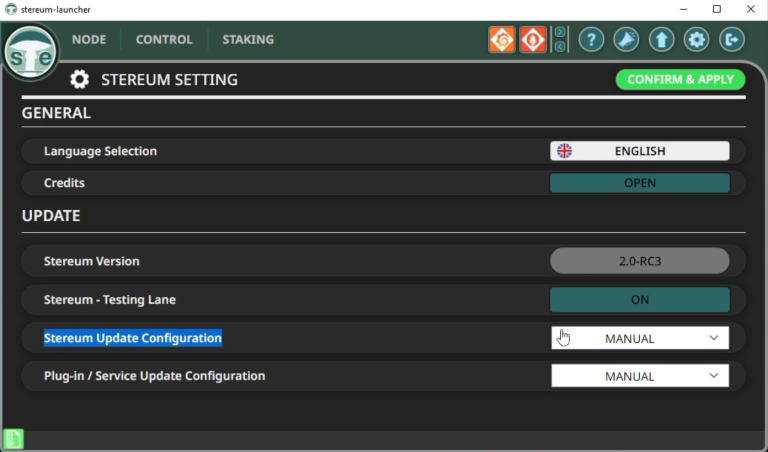Image resolution: width=768 pixels, height=452 pixels.
Task: Go to the CONTROL tab
Action: click(x=164, y=40)
